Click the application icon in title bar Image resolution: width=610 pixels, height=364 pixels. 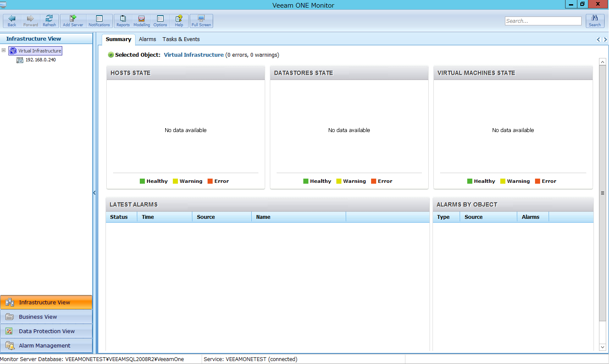3,5
